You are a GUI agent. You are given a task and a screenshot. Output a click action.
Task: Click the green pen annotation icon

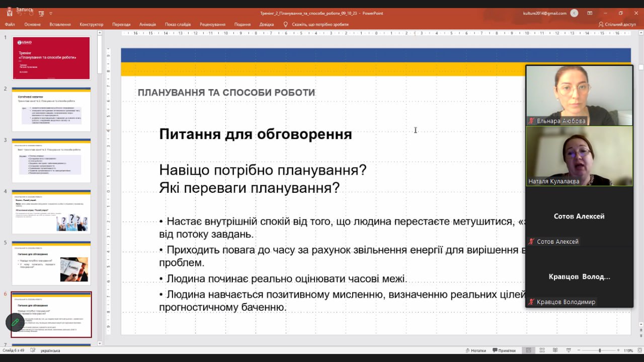pyautogui.click(x=15, y=322)
